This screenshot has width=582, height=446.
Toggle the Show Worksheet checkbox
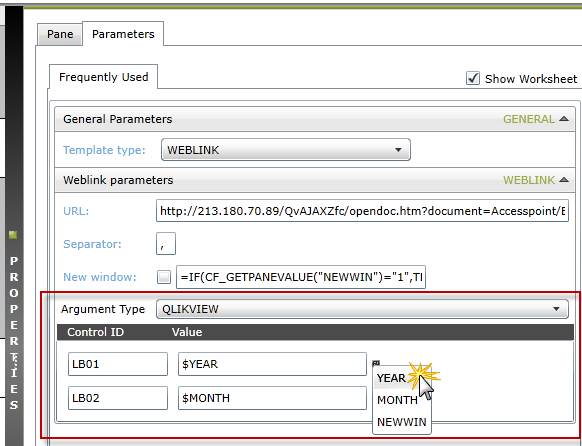tap(473, 78)
